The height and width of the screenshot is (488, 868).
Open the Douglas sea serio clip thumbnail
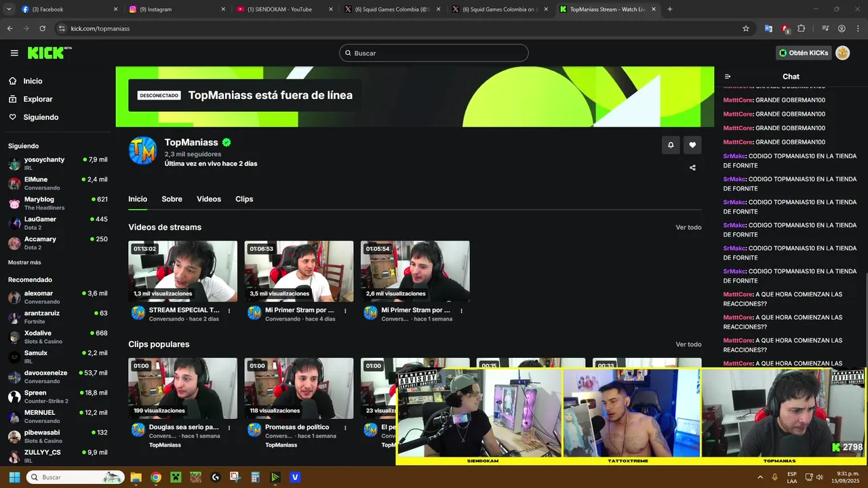tap(183, 388)
